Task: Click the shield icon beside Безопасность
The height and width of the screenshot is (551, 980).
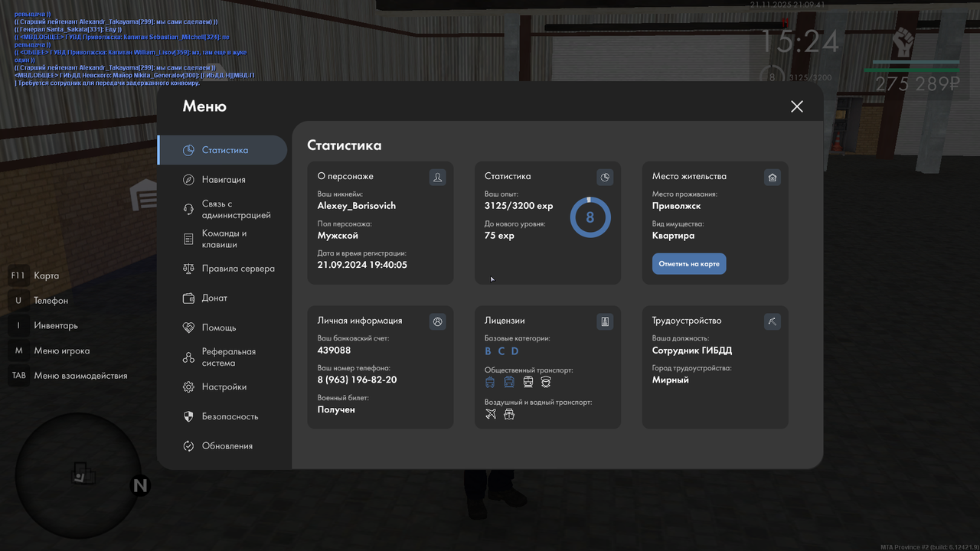Action: pos(188,416)
